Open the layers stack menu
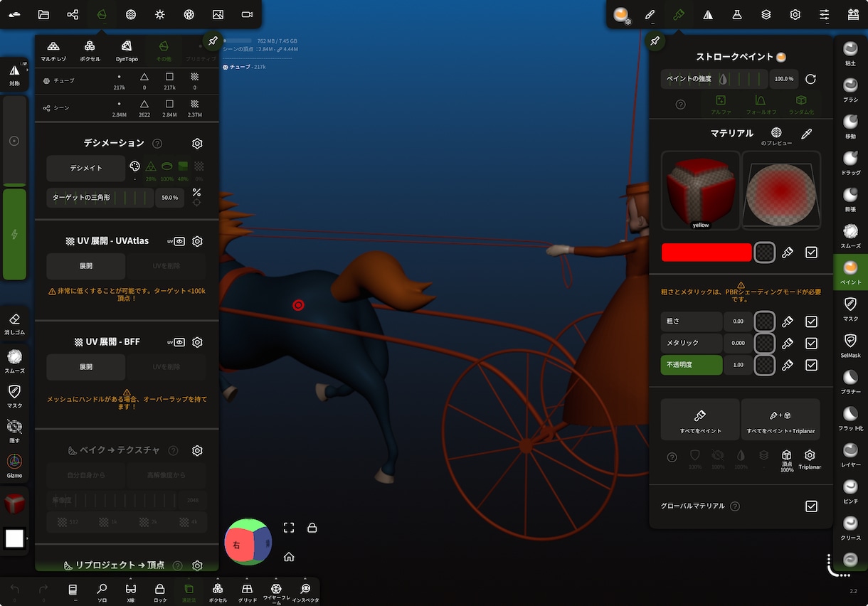Viewport: 868px width, 606px height. pos(766,14)
